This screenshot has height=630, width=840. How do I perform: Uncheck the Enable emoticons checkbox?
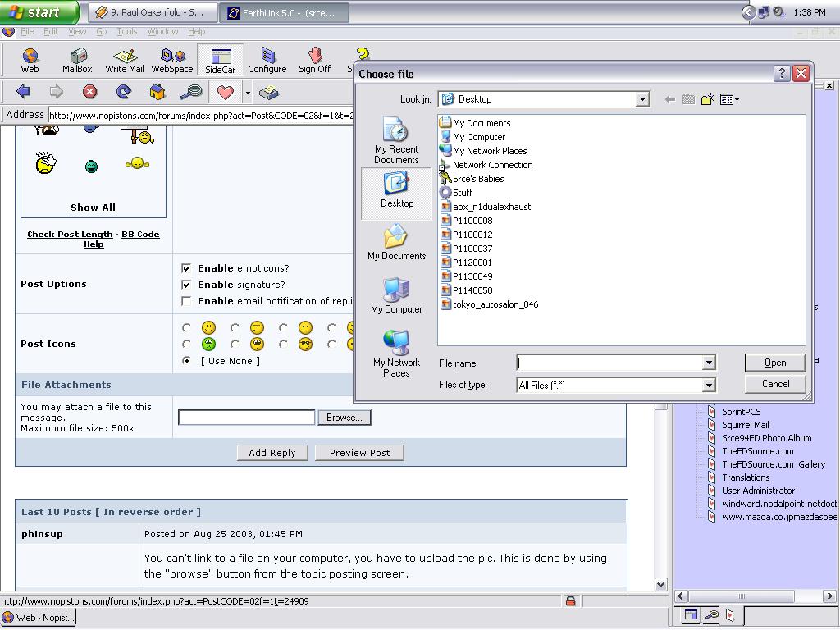pyautogui.click(x=187, y=268)
